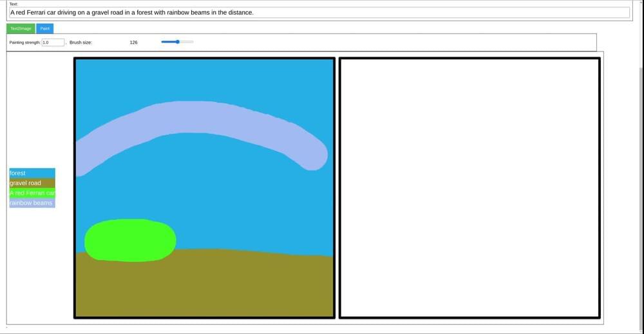
Task: Focus the Painting strength value box
Action: click(x=53, y=42)
